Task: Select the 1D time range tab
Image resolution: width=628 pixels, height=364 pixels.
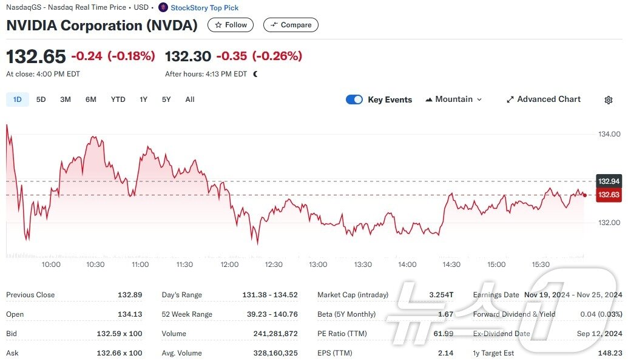Action: click(x=18, y=99)
